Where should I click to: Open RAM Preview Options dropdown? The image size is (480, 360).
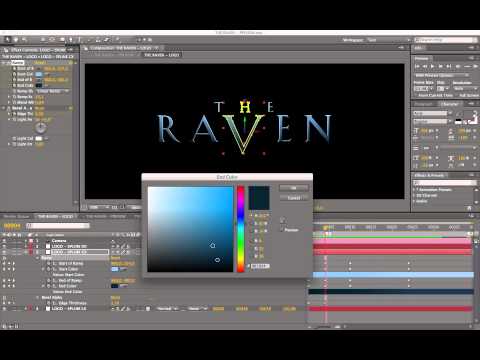pos(442,75)
